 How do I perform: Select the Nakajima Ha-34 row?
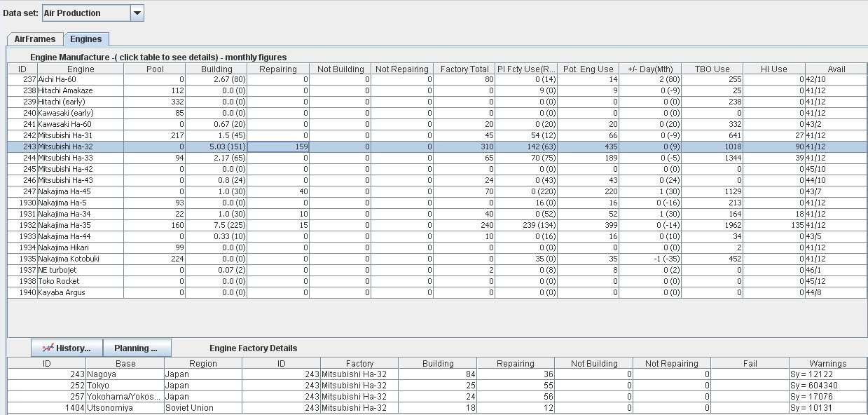437,214
